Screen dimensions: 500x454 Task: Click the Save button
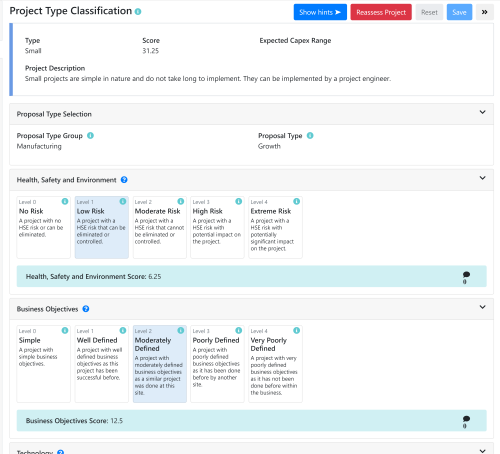(x=459, y=12)
